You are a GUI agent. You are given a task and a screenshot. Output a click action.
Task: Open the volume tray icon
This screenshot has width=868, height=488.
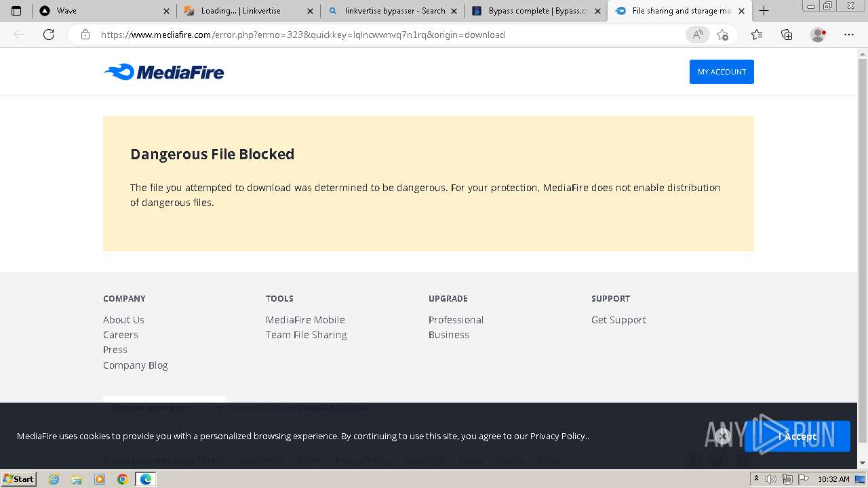tap(771, 479)
